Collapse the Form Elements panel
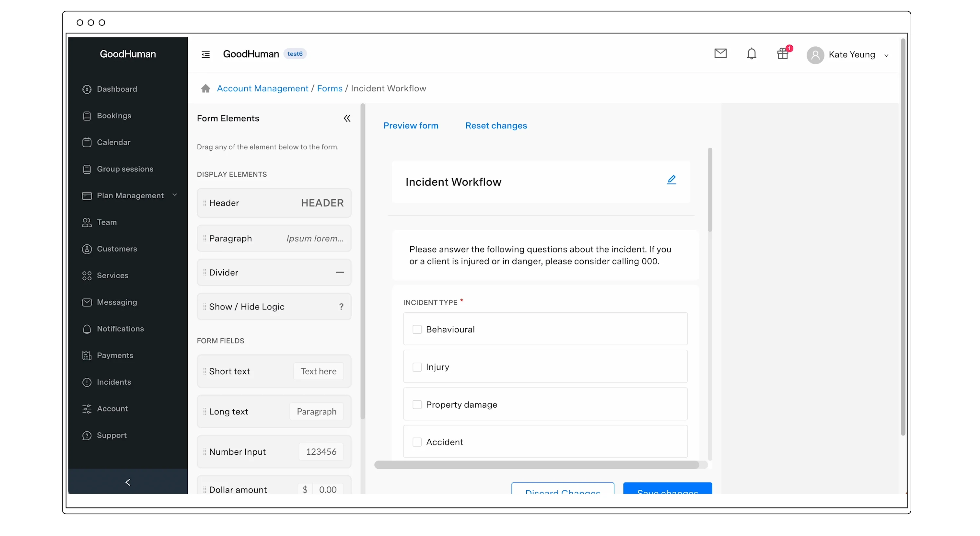Viewport: 980px width, 536px height. coord(347,118)
